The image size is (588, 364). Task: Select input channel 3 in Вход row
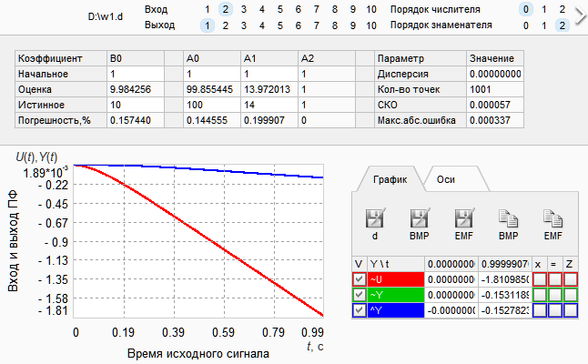(x=244, y=9)
